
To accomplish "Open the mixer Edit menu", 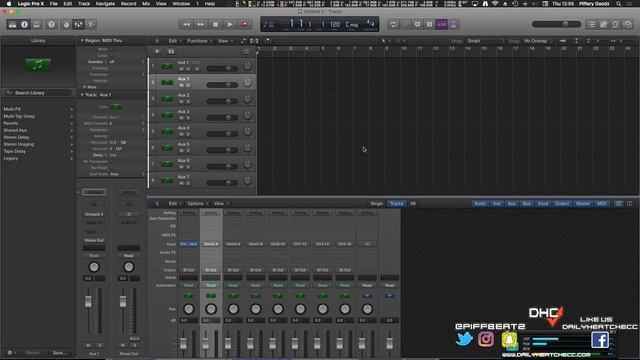I will [174, 203].
